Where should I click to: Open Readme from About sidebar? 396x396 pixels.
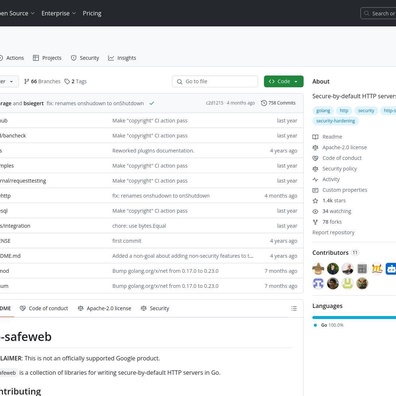click(327, 137)
